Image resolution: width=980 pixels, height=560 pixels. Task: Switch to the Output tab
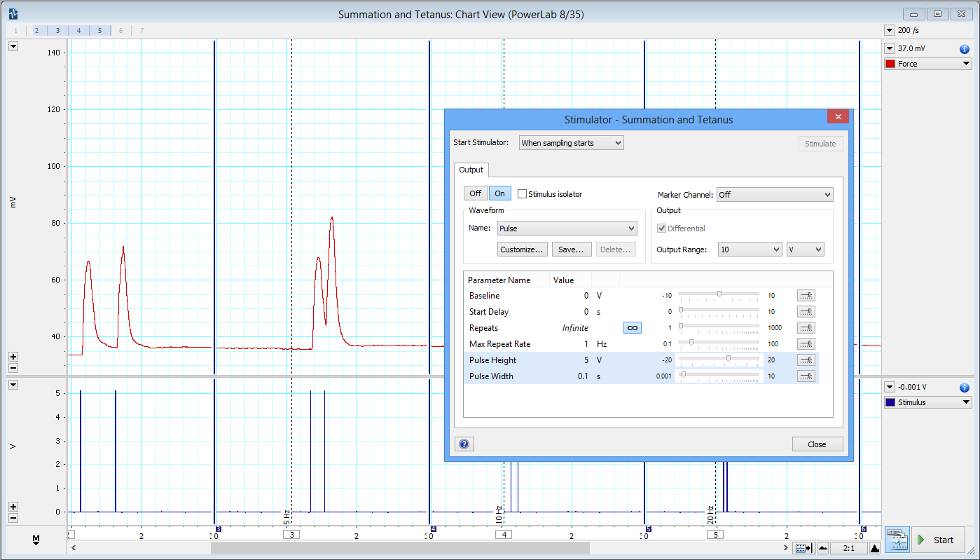pyautogui.click(x=471, y=170)
